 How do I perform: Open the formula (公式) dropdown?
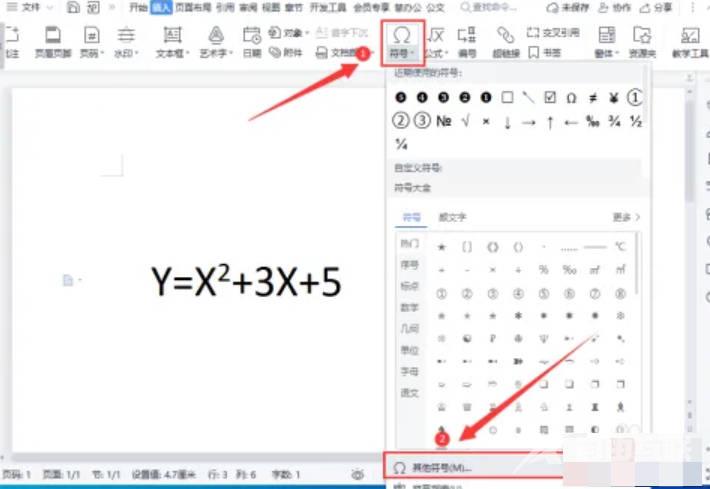click(x=437, y=42)
